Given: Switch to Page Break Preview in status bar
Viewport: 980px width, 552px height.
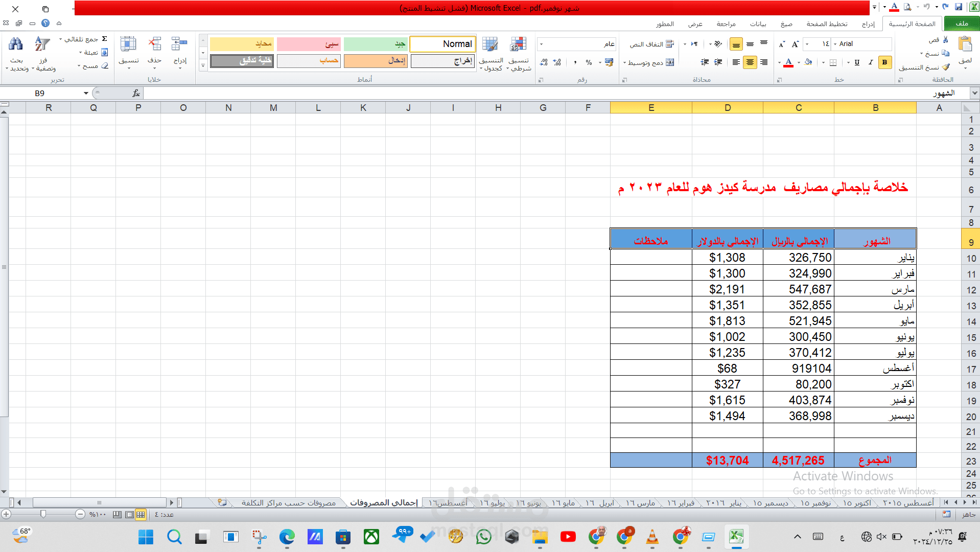Looking at the screenshot, I should click(117, 514).
